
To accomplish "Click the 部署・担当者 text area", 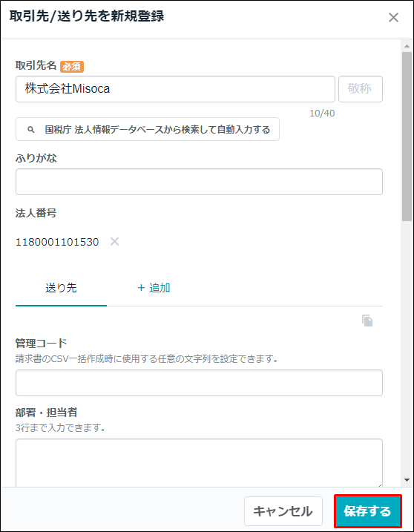I will click(199, 464).
